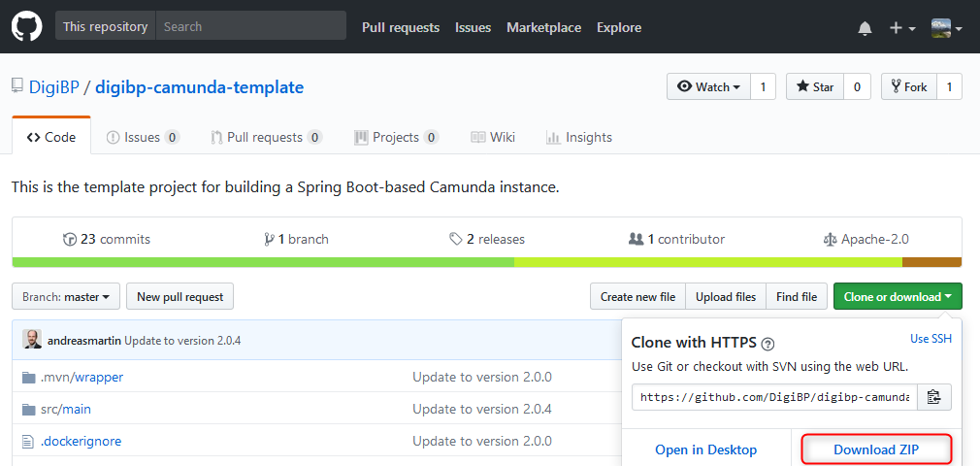Open the Branch: master dropdown
Screen dimensions: 980x466
[x=66, y=296]
